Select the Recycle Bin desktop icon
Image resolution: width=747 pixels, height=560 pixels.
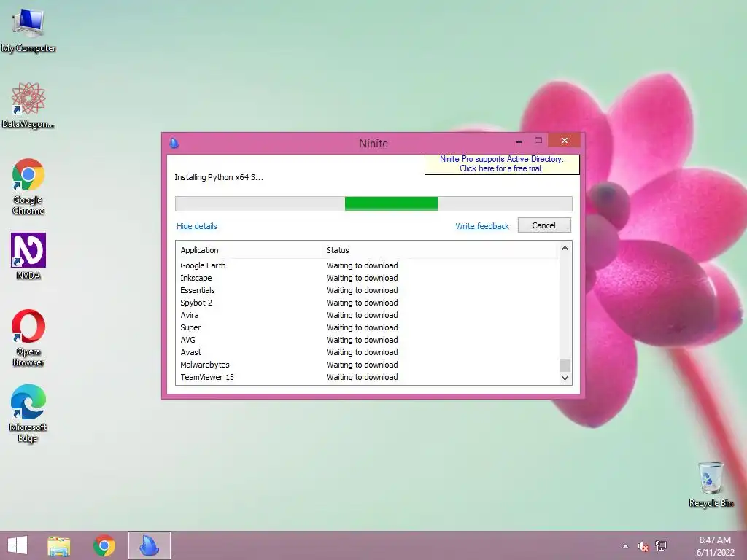click(711, 484)
